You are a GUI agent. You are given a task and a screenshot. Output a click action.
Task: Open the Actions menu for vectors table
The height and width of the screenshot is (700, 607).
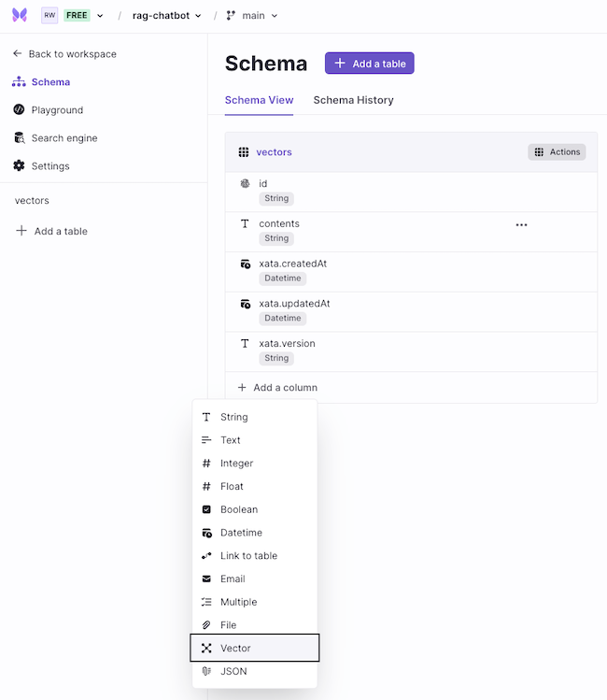click(x=557, y=151)
